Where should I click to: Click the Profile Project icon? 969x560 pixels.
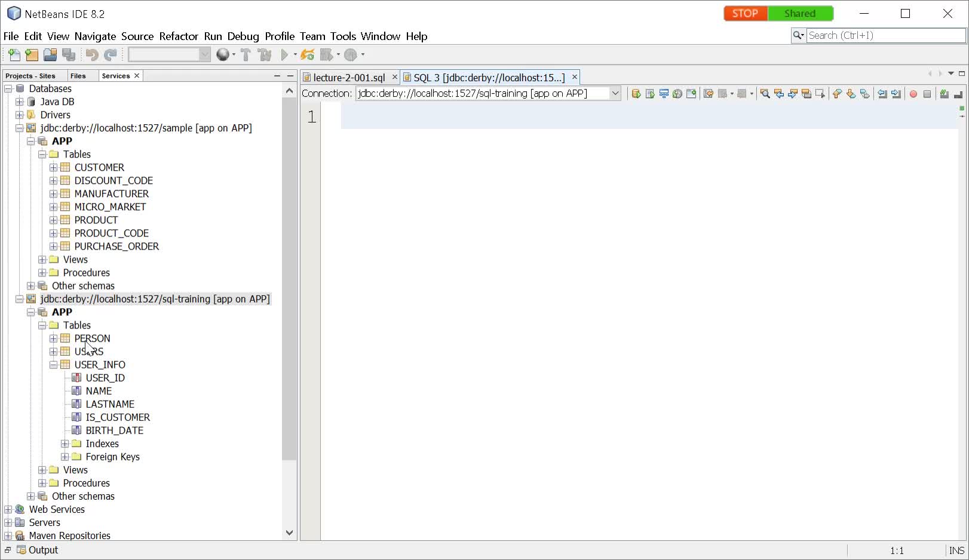(351, 55)
